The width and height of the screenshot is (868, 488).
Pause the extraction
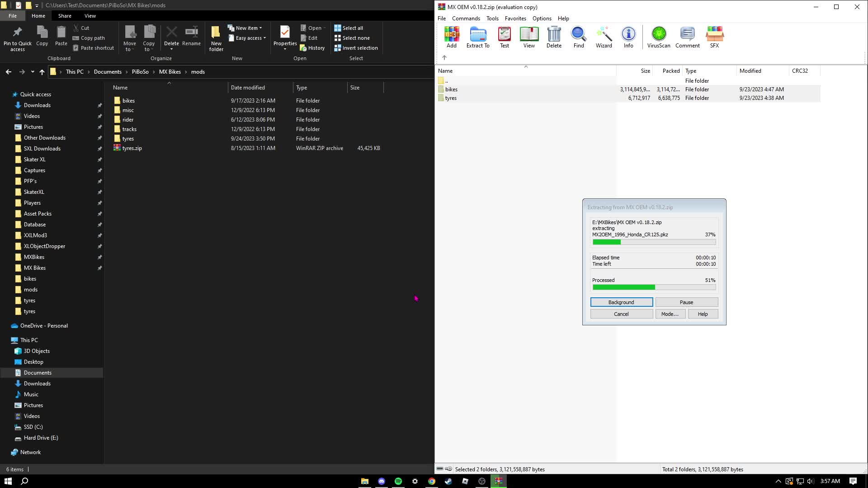[686, 302]
